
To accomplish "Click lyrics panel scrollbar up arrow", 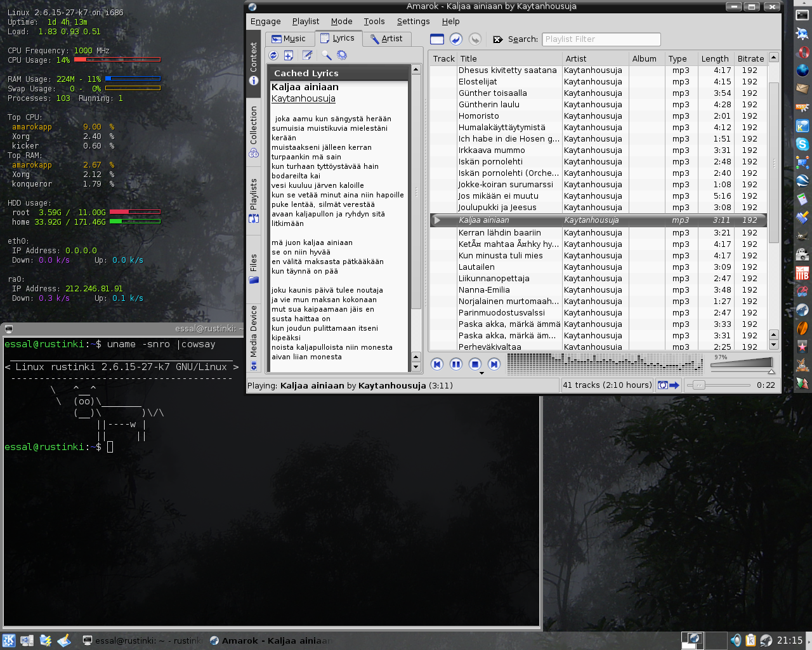I will tap(416, 69).
